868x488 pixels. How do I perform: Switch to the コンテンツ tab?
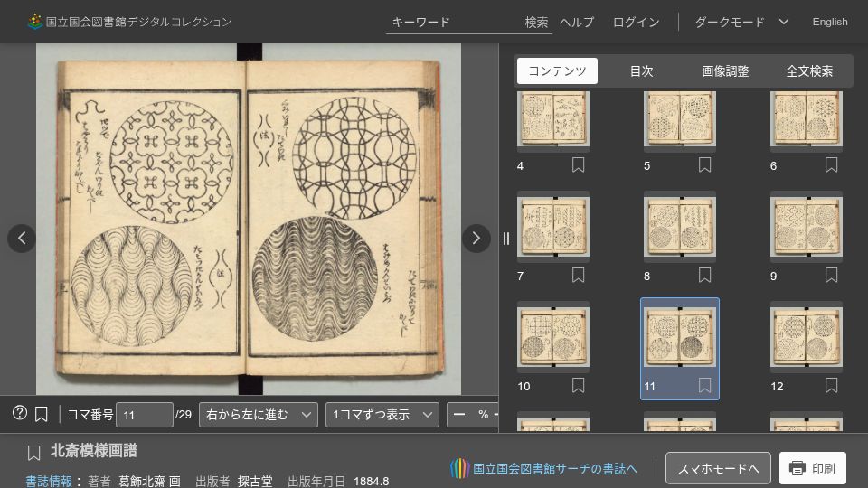[557, 70]
